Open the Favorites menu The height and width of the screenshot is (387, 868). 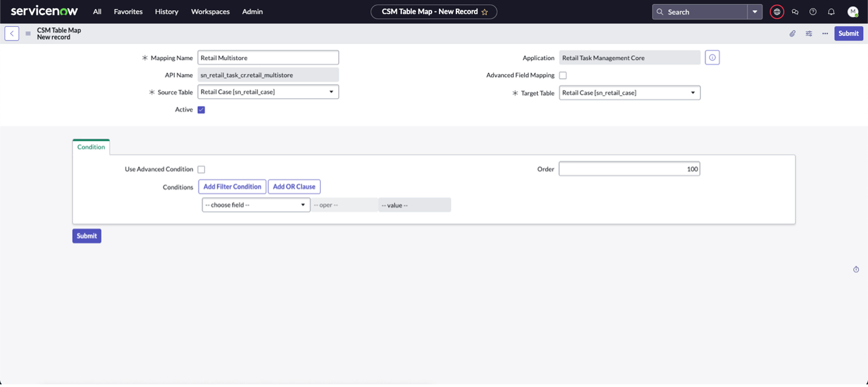click(128, 12)
